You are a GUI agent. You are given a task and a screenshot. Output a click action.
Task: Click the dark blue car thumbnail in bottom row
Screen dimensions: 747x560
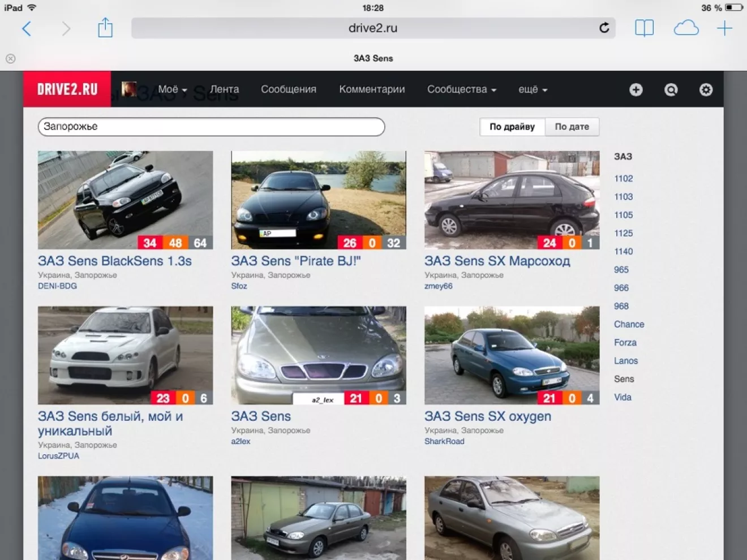click(x=125, y=518)
